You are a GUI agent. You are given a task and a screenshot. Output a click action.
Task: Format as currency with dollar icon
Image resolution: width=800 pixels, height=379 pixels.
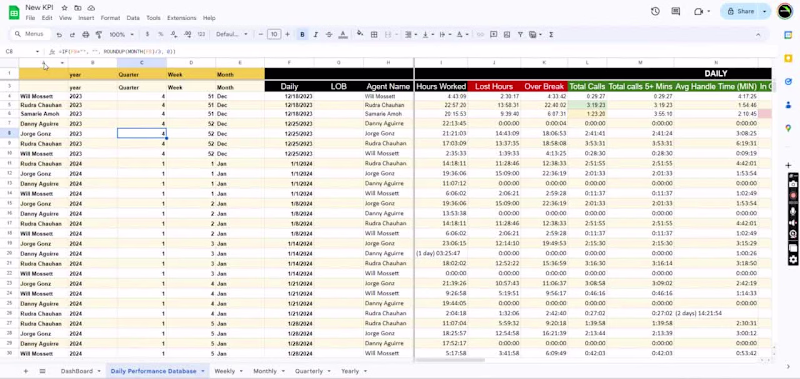[147, 34]
